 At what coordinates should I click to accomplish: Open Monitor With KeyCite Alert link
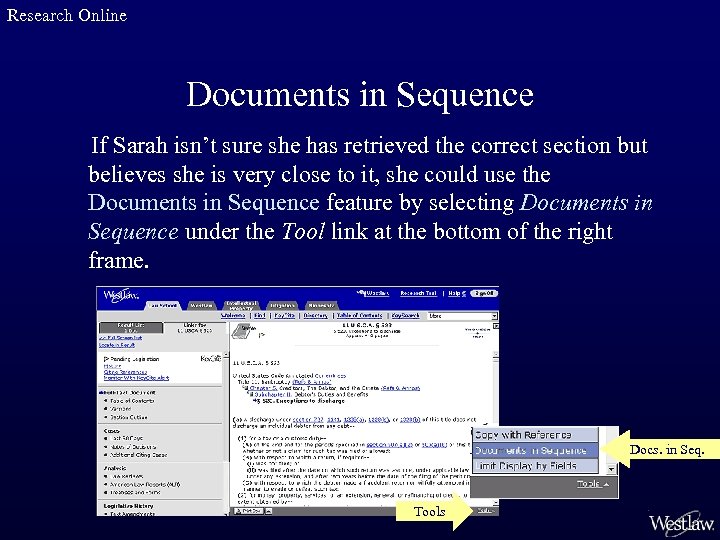[x=136, y=378]
